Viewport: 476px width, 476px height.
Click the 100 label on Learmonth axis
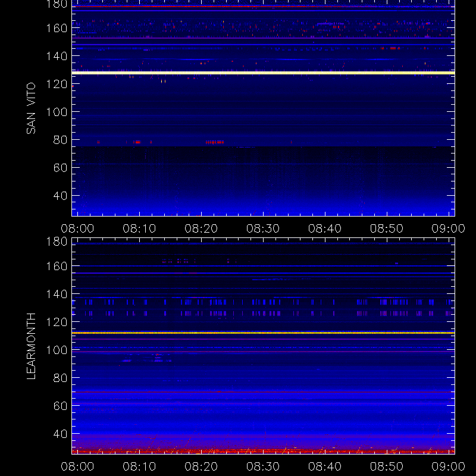(x=57, y=350)
